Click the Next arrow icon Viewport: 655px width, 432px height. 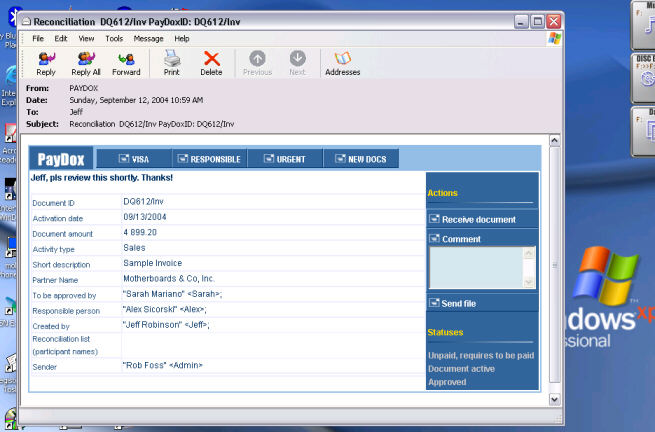(x=297, y=58)
